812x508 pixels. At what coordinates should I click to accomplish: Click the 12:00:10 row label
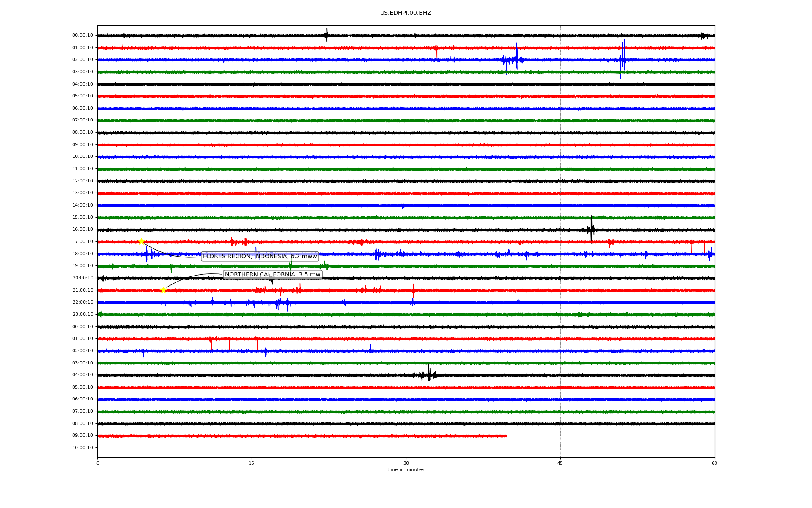[x=82, y=181]
